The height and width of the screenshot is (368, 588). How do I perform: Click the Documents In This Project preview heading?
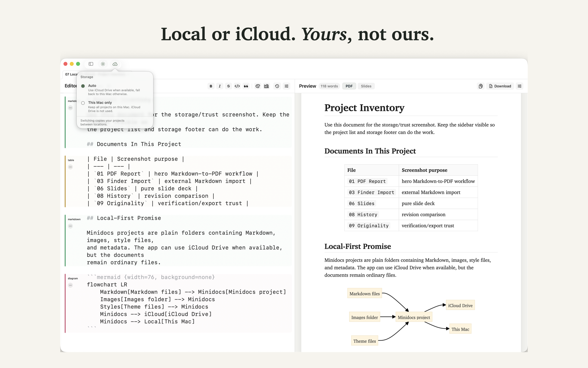click(x=370, y=151)
